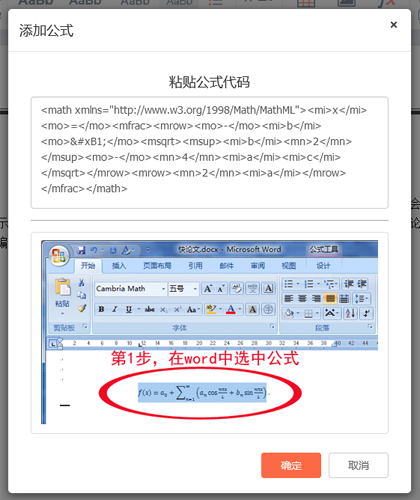Screen dimensions: 420x500
Task: Click the 确定 confirm button
Action: pyautogui.click(x=291, y=465)
